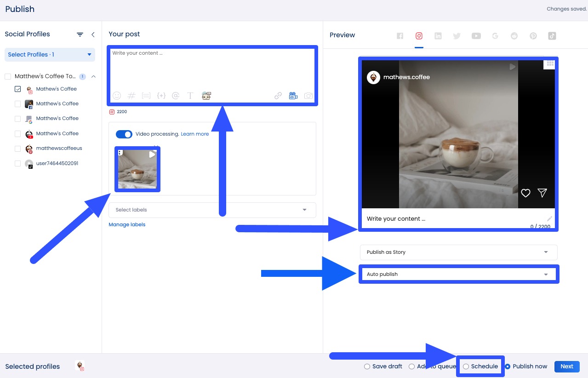588x378 pixels.
Task: Select the Save draft radio button
Action: click(367, 367)
